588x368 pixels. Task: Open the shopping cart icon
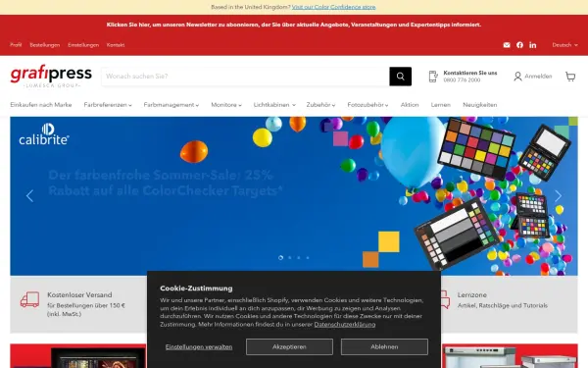point(570,77)
